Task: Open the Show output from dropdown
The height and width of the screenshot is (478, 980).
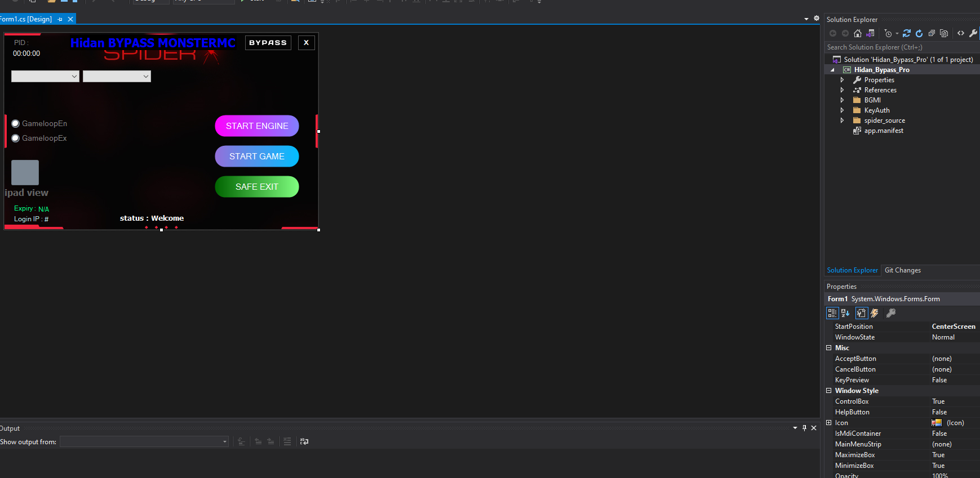Action: click(x=144, y=442)
